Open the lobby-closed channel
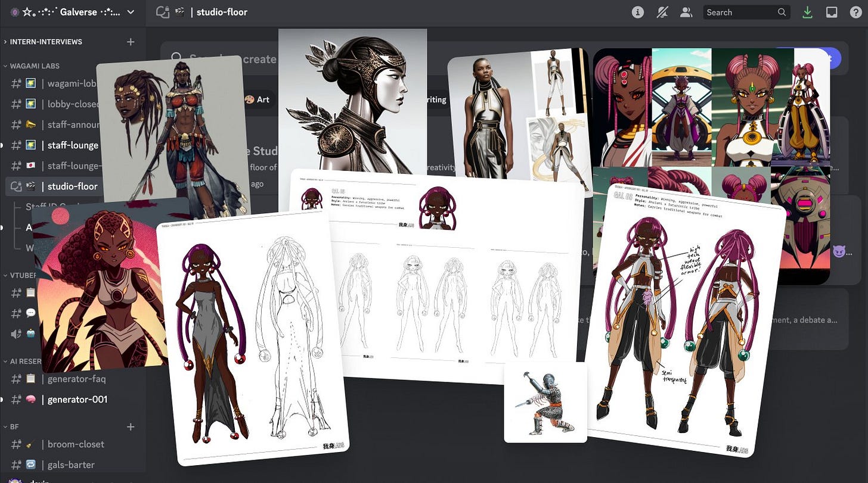The height and width of the screenshot is (483, 868). pos(72,104)
